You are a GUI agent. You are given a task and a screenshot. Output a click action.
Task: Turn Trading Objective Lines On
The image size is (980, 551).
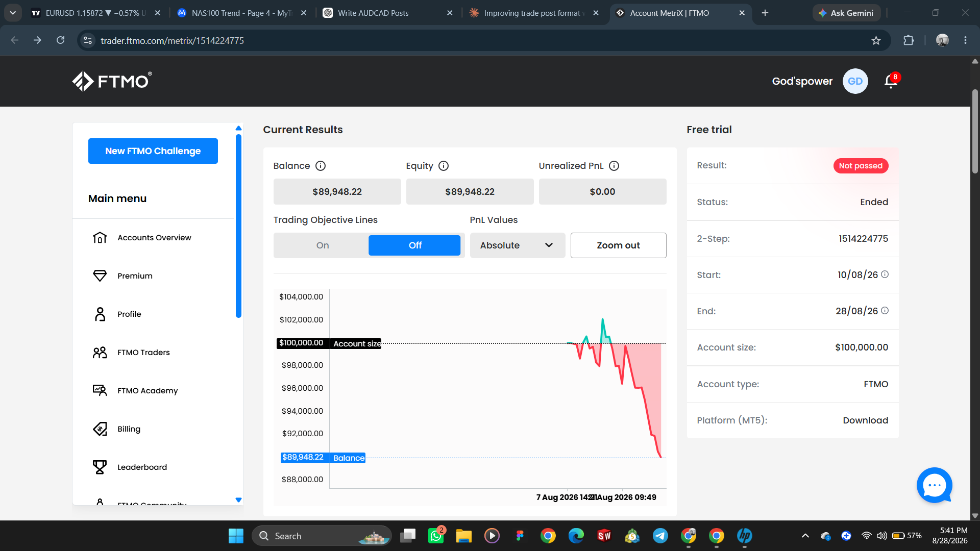pyautogui.click(x=323, y=245)
